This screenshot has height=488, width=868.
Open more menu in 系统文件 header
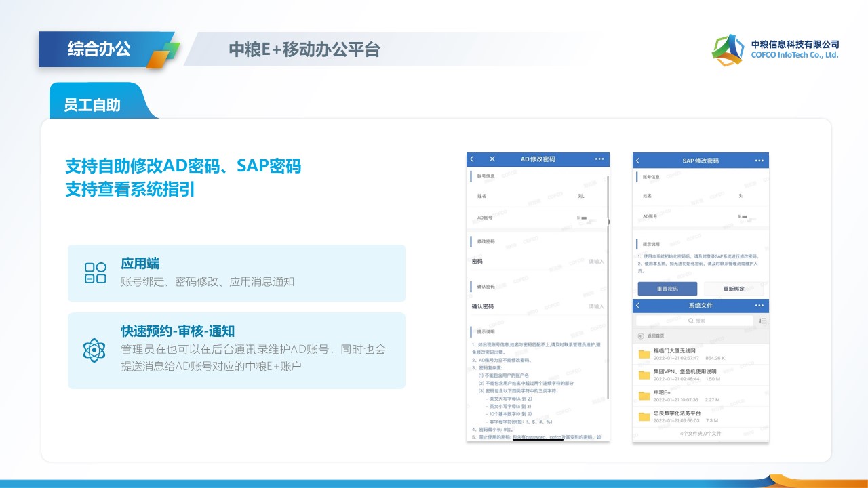click(759, 306)
